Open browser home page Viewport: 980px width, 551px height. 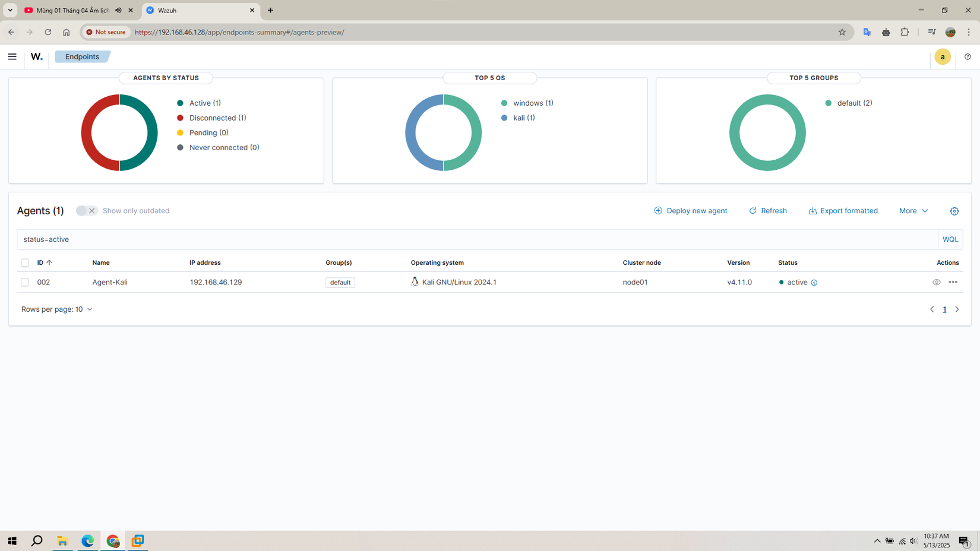(67, 32)
